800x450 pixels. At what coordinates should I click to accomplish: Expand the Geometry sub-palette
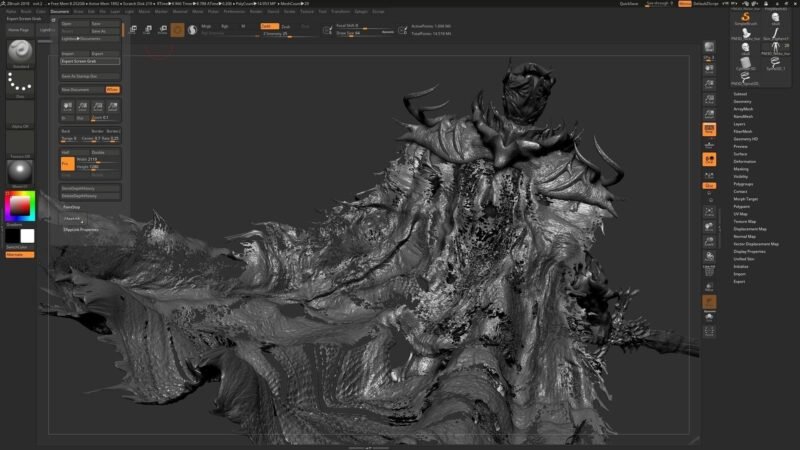(742, 102)
